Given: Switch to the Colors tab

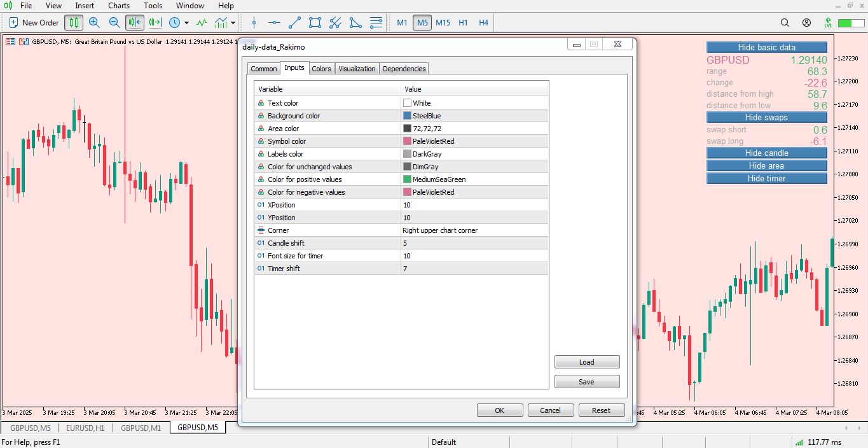Looking at the screenshot, I should point(321,68).
